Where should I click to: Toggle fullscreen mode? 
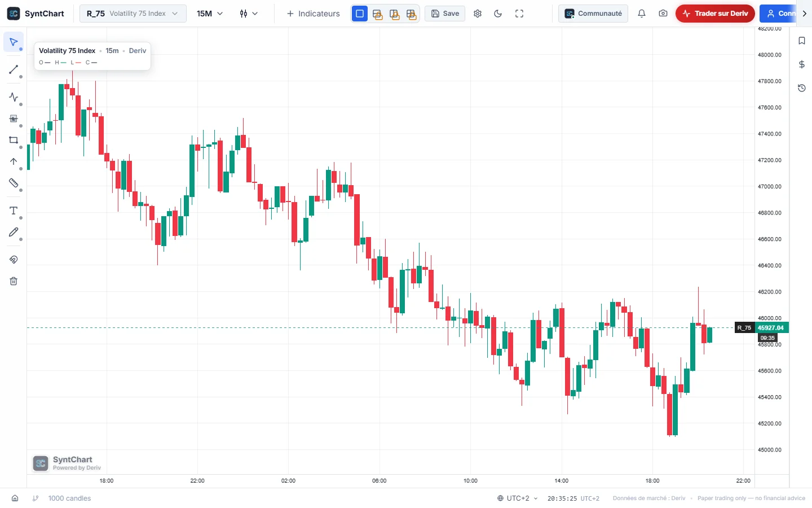[x=519, y=14]
